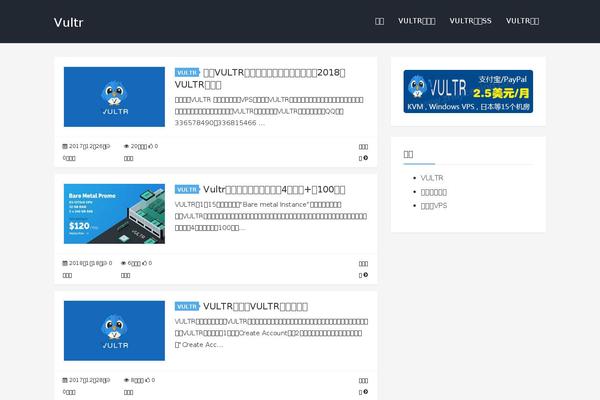
Task: Click the calendar icon of the 2017-12-26 post
Action: (x=65, y=146)
